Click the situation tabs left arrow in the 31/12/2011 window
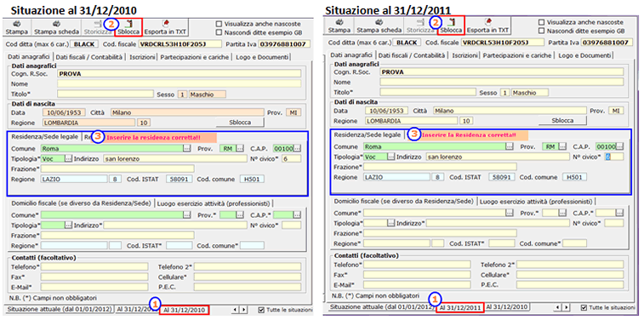 coord(559,307)
